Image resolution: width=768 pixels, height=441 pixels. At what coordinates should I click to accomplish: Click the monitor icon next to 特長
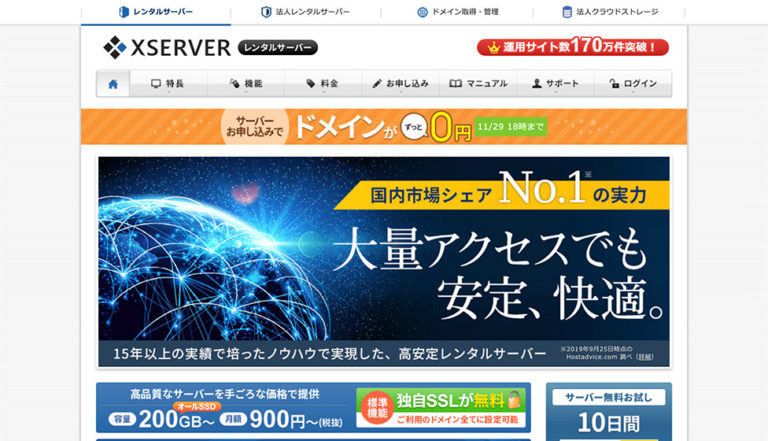156,83
